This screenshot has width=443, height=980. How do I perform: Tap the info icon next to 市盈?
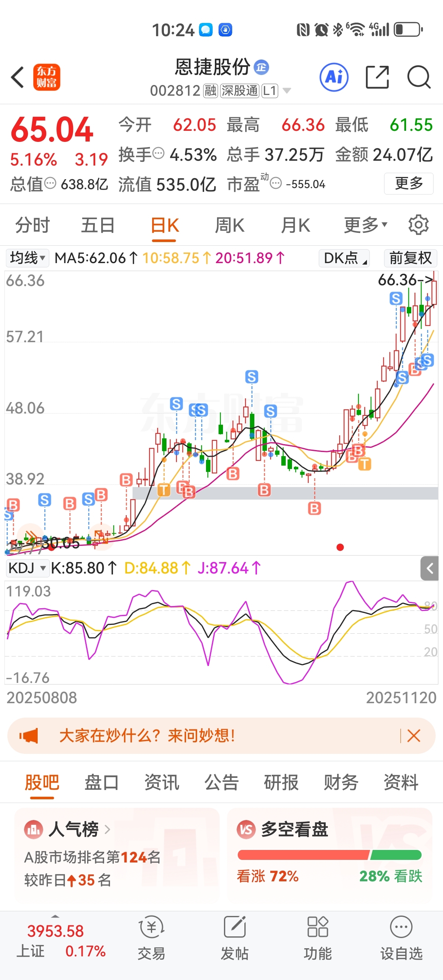pos(276,183)
